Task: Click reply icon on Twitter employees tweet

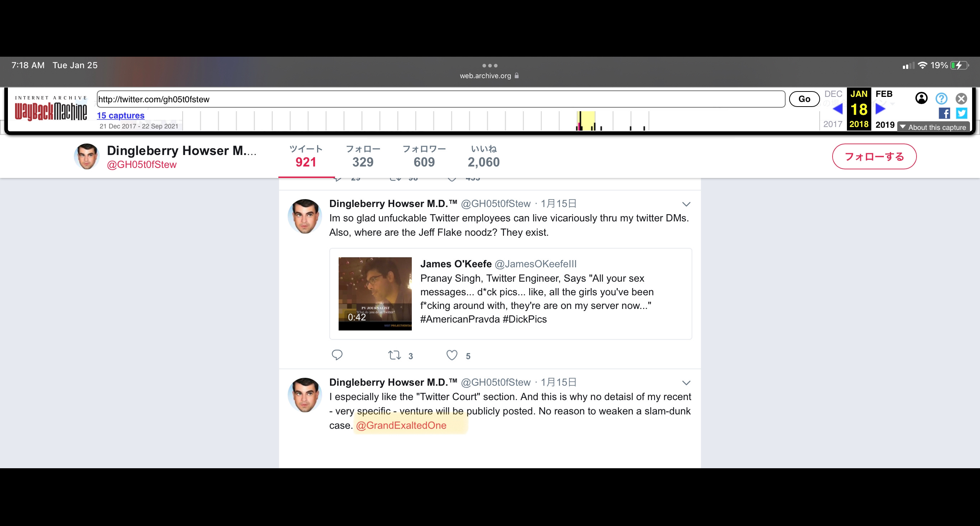Action: (337, 355)
